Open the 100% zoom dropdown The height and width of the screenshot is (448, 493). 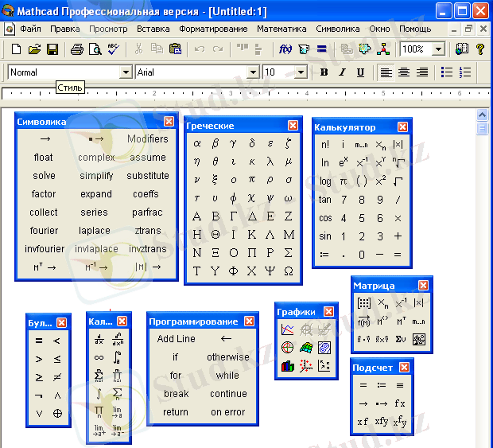(x=438, y=49)
